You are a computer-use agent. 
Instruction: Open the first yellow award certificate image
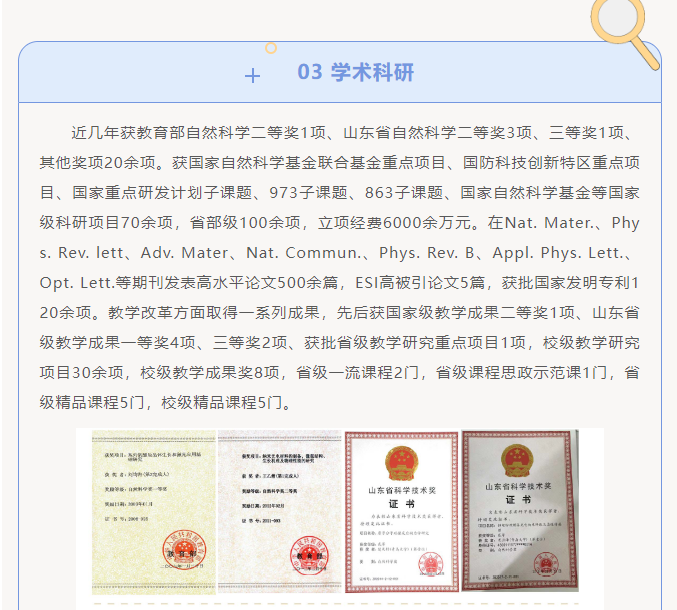click(x=152, y=510)
